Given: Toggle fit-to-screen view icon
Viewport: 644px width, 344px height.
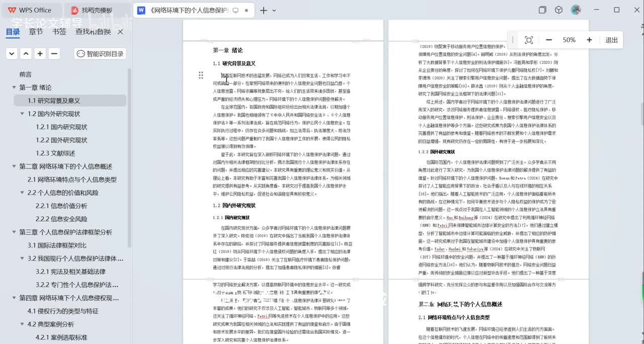Looking at the screenshot, I should click(x=529, y=40).
